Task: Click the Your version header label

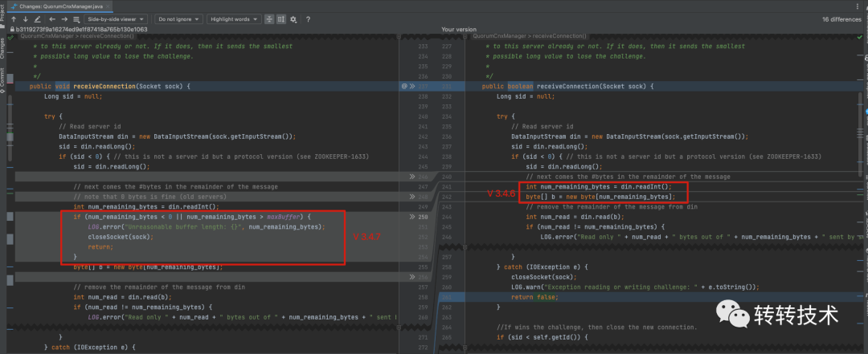Action: tap(458, 29)
